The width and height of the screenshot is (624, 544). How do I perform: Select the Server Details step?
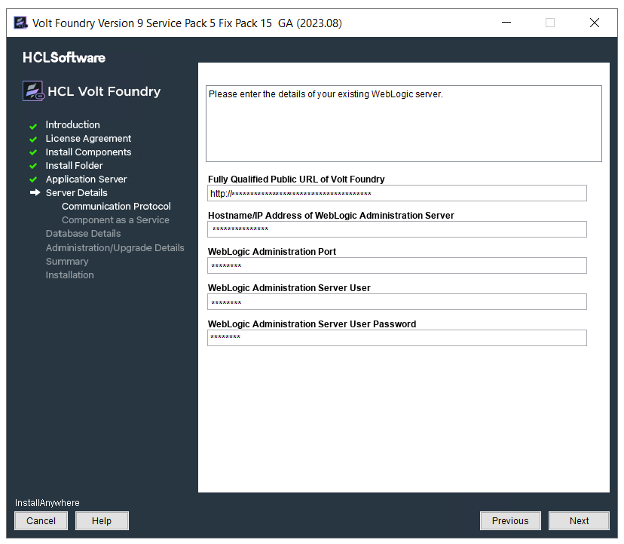[x=76, y=193]
